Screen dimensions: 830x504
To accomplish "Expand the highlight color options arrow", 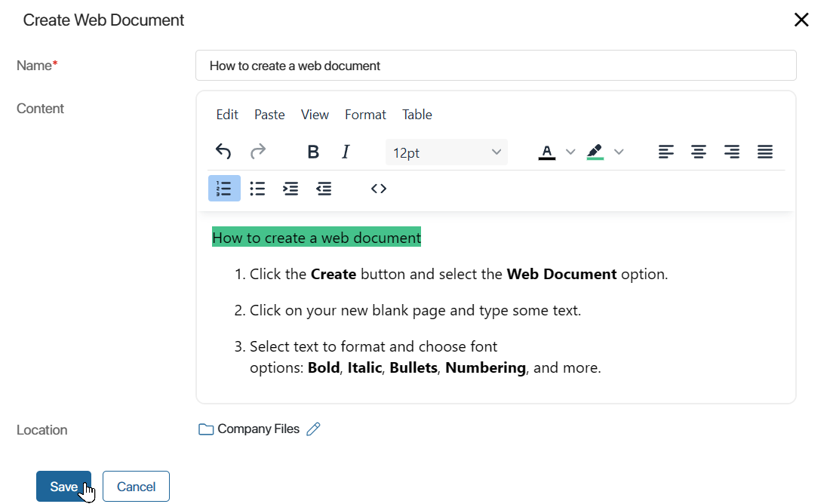I will (x=619, y=152).
